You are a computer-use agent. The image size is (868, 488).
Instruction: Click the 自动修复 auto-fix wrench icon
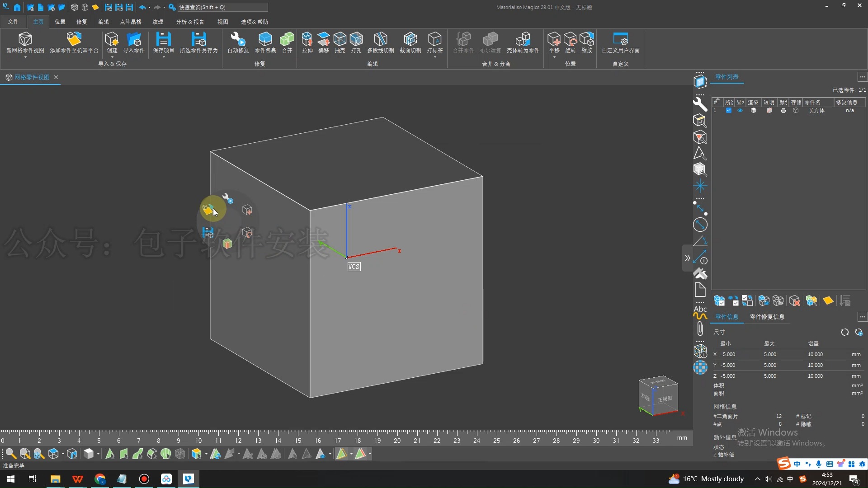(x=238, y=40)
